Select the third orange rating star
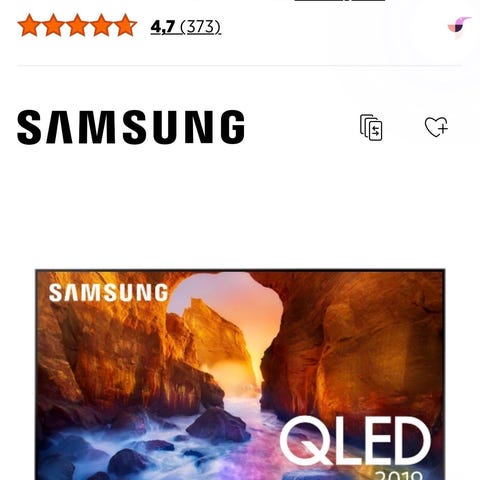 click(x=77, y=25)
